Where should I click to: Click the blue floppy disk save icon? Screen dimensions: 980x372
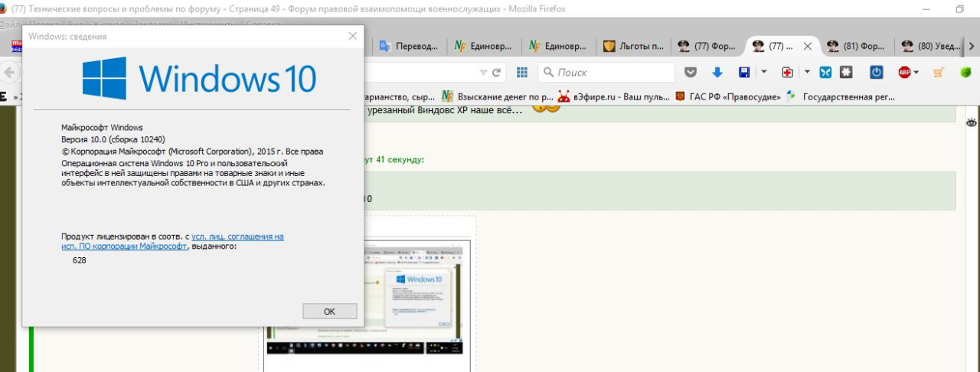point(743,72)
